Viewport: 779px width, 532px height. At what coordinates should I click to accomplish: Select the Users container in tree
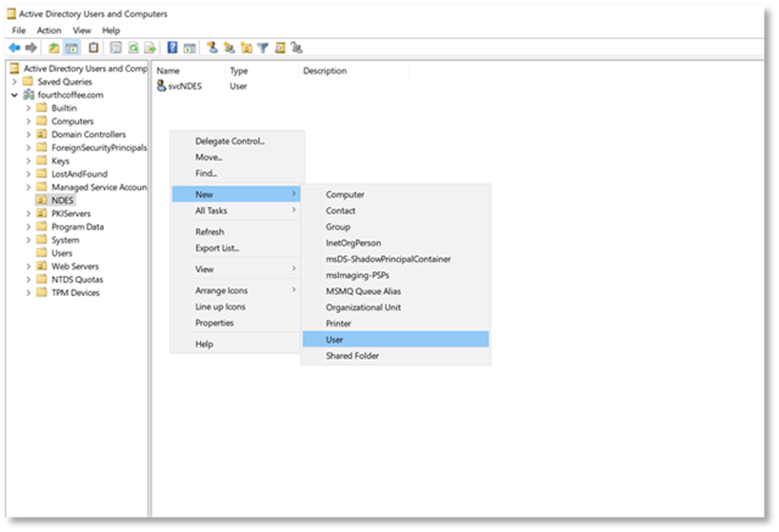point(62,253)
